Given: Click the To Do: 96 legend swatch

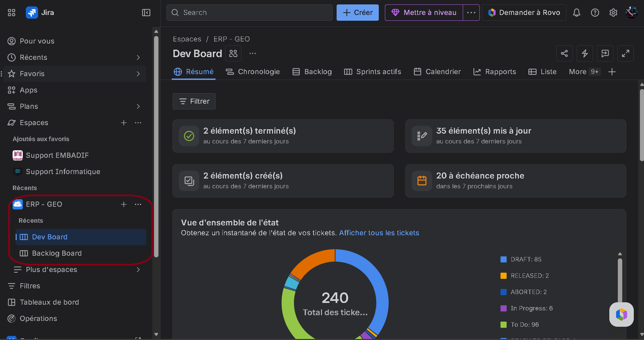Looking at the screenshot, I should (504, 325).
